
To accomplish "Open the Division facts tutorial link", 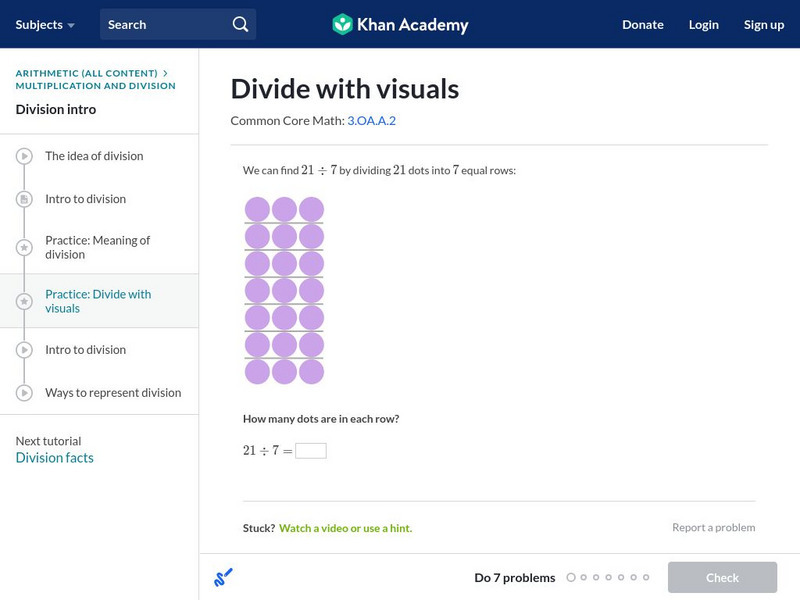I will click(54, 457).
